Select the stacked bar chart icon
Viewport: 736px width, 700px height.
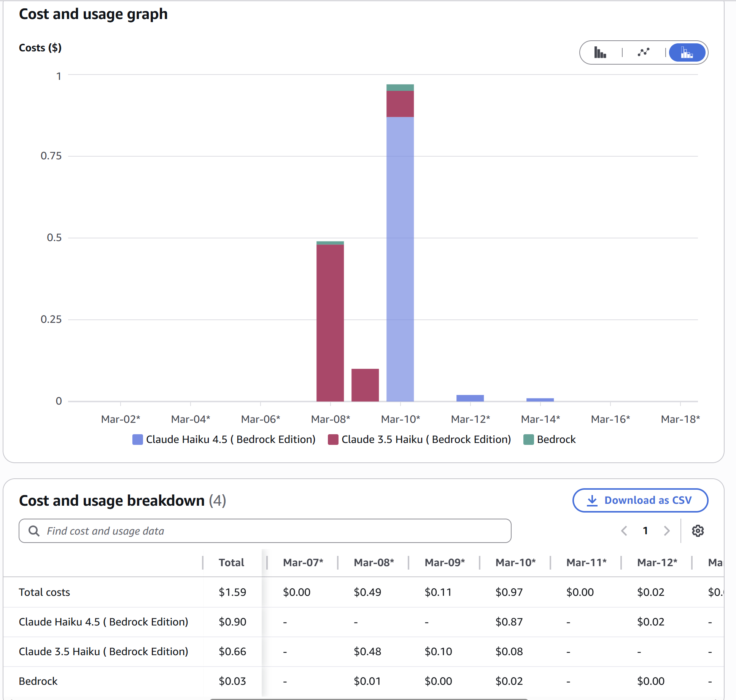[x=687, y=52]
